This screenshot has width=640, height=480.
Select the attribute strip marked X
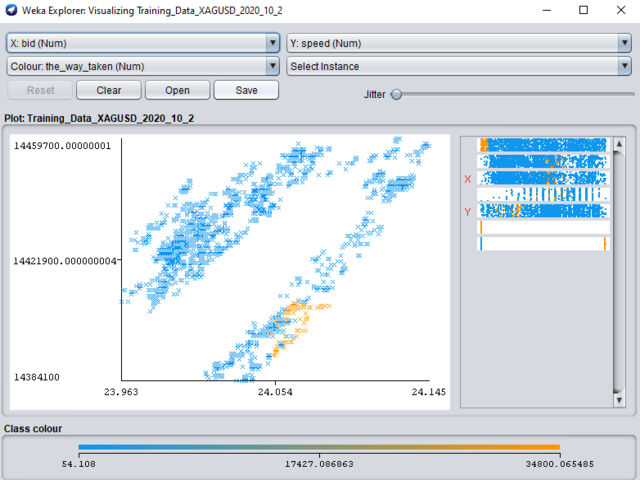544,178
